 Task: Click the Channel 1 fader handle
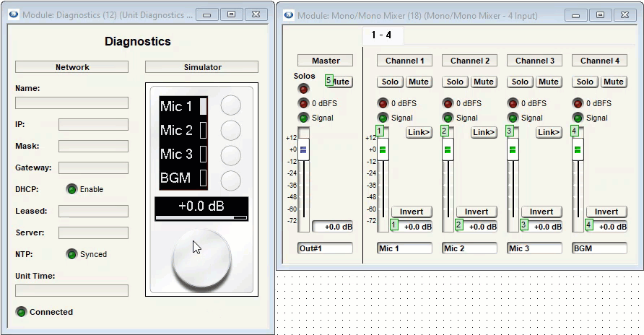point(383,150)
